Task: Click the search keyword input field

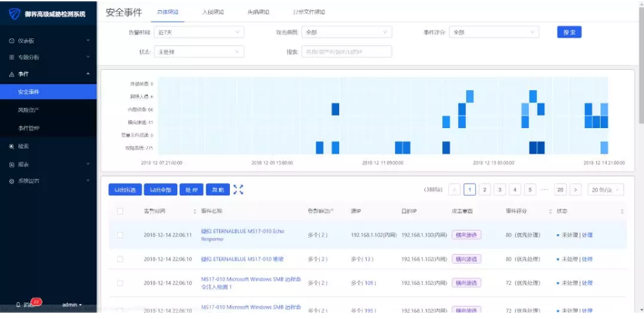Action: click(x=347, y=51)
